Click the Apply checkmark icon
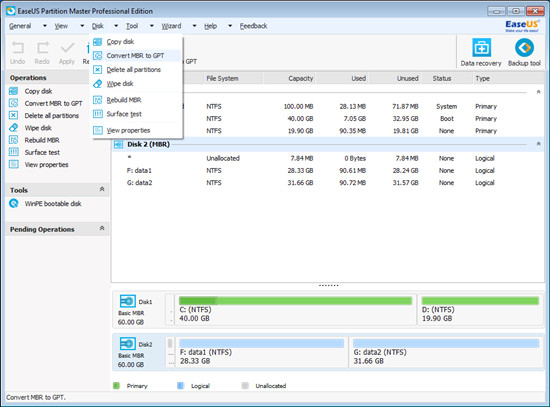 [x=67, y=48]
